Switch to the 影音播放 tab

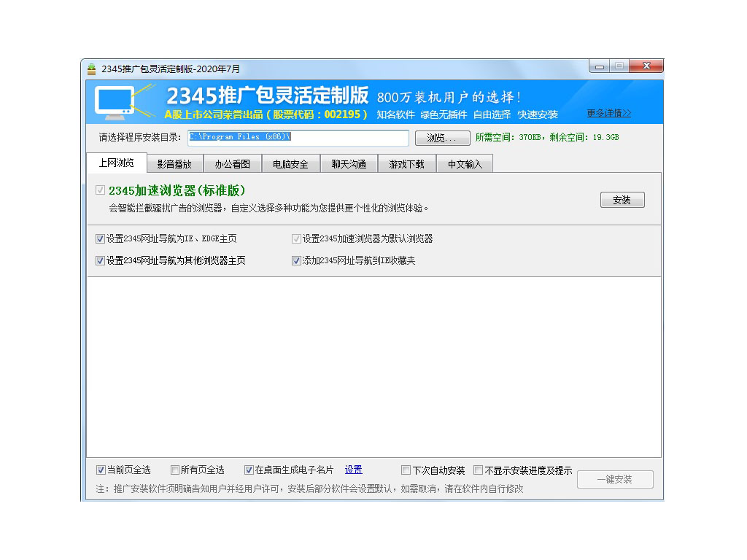[175, 164]
